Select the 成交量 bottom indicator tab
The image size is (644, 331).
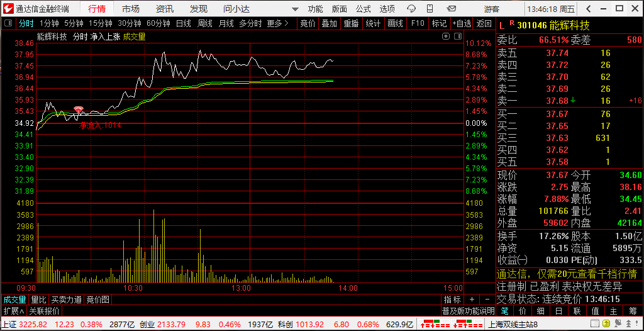click(15, 300)
